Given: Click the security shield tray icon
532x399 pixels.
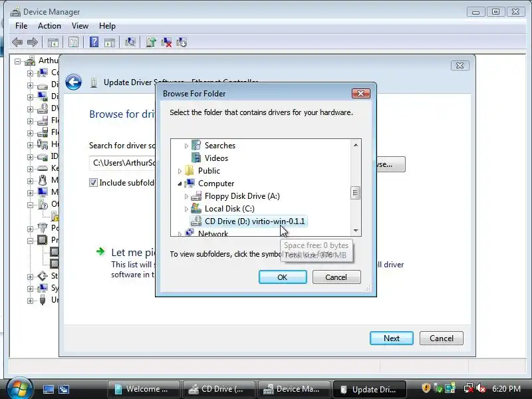Looking at the screenshot, I should (426, 388).
